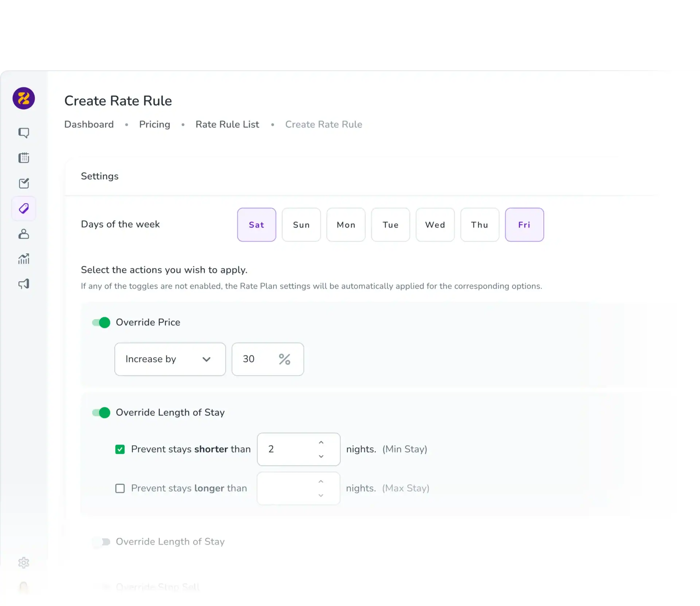Screen dimensions: 700x606
Task: Click the percent symbol in price field
Action: coord(284,359)
